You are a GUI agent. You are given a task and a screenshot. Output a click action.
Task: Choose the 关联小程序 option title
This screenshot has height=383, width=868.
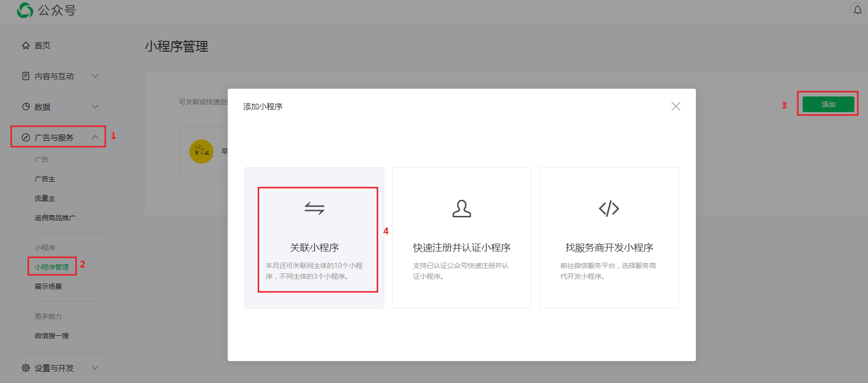tap(315, 248)
